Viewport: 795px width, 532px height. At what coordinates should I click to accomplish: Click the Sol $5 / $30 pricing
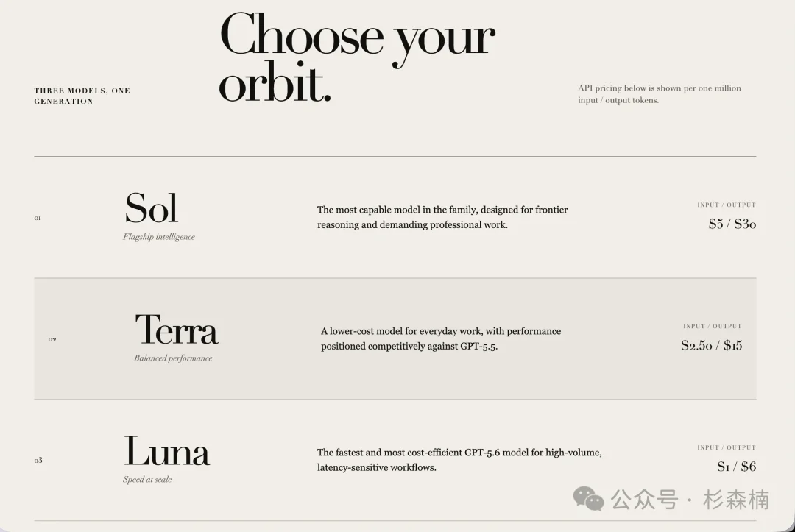tap(732, 224)
